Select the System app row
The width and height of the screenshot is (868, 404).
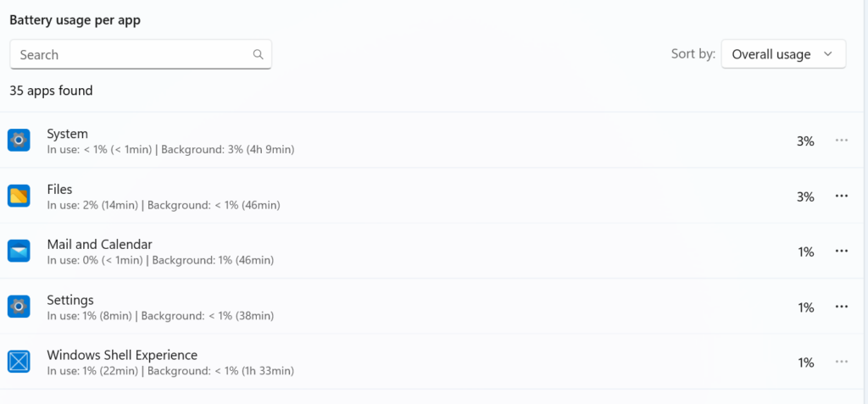434,140
